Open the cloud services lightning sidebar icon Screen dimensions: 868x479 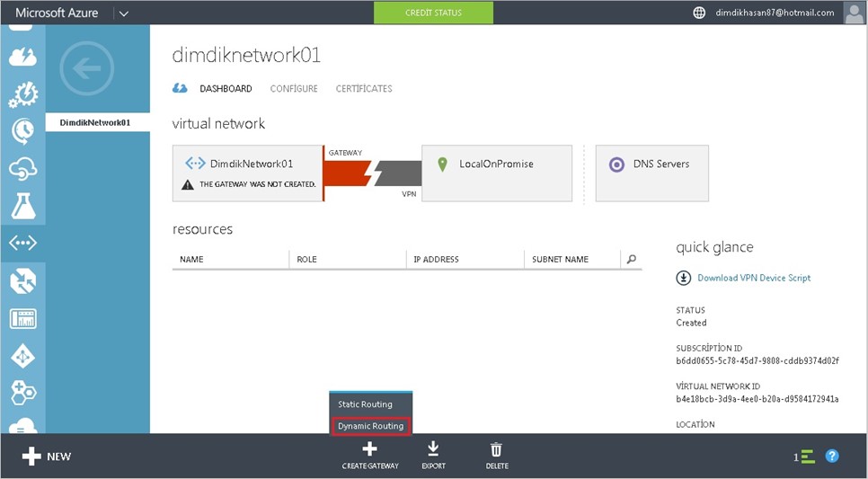point(22,57)
